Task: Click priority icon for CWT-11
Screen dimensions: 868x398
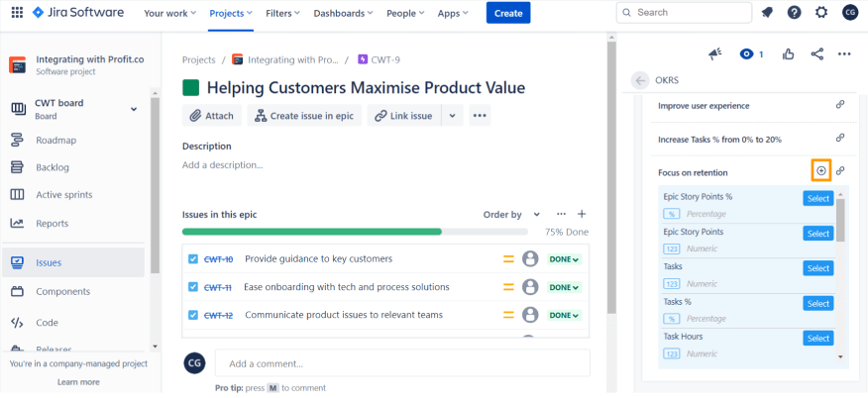Action: [508, 287]
